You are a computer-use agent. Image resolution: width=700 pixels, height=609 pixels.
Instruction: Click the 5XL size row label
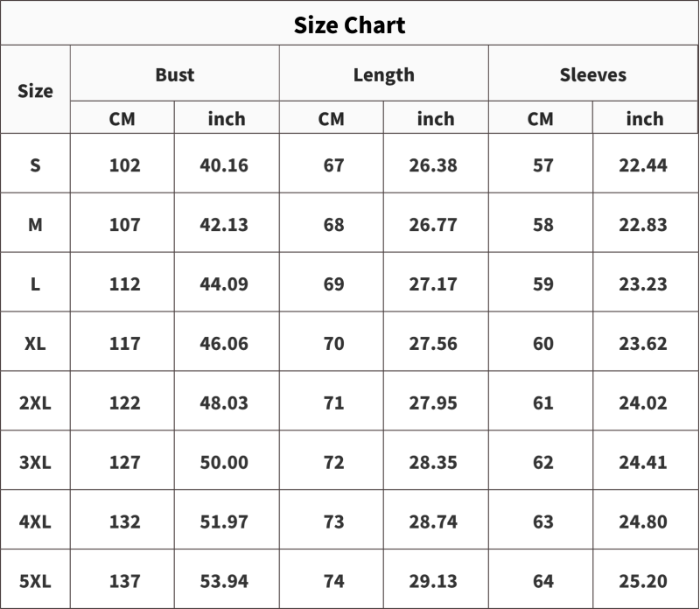35,581
